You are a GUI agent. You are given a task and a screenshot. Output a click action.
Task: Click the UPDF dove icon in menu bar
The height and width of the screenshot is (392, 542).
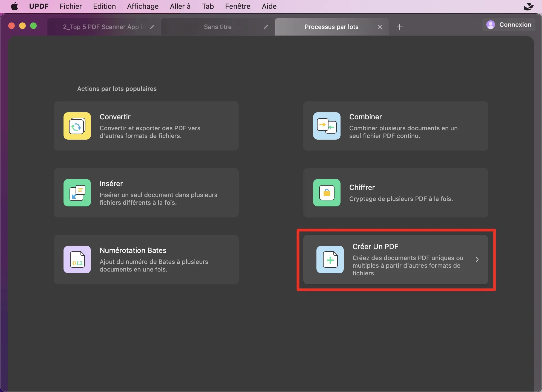tap(528, 6)
